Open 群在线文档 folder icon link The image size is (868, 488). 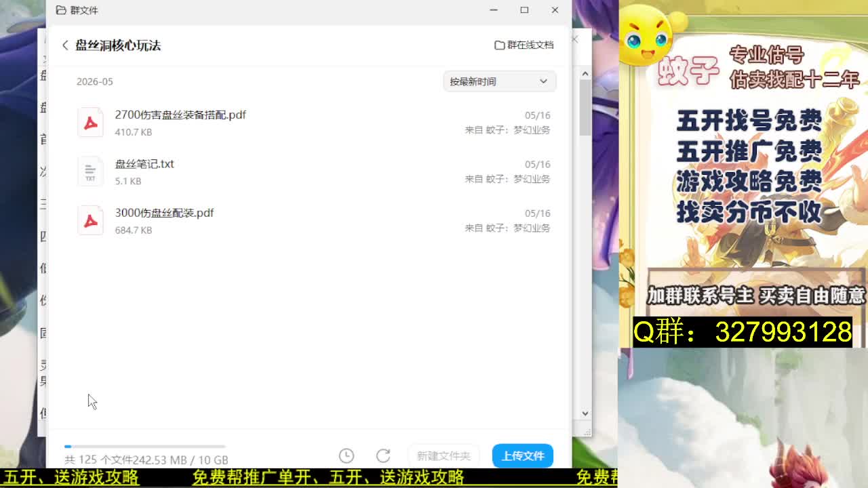point(499,45)
